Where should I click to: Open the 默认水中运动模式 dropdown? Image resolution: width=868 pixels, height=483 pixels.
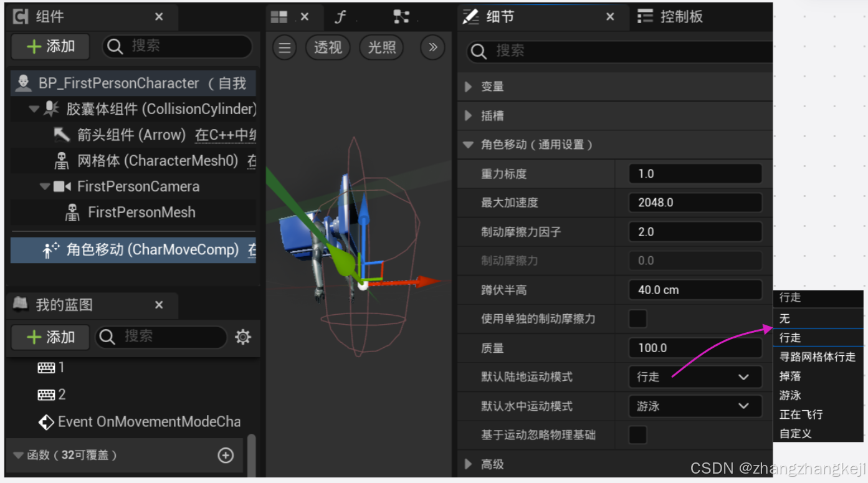(694, 406)
